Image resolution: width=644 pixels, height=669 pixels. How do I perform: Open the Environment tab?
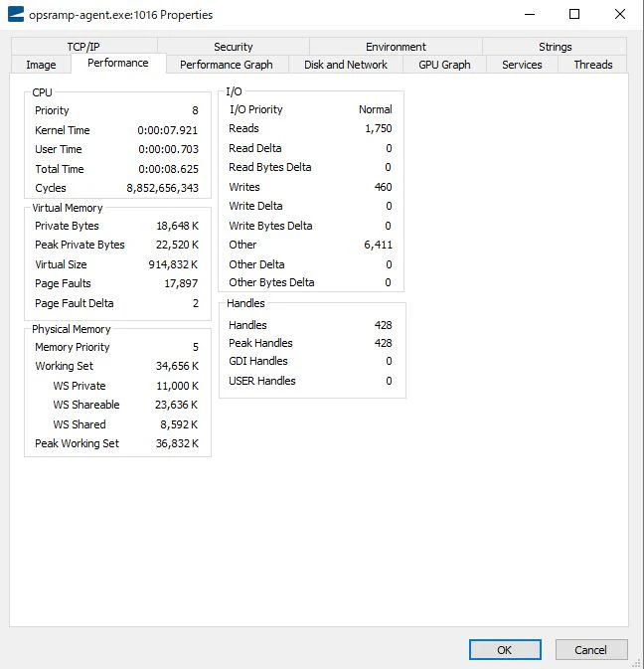[x=396, y=47]
